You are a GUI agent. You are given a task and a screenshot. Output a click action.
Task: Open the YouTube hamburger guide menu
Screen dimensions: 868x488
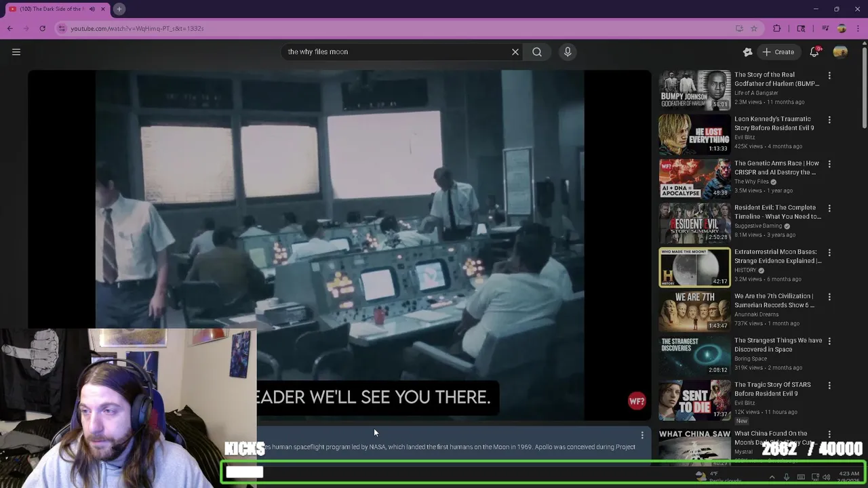pyautogui.click(x=16, y=52)
